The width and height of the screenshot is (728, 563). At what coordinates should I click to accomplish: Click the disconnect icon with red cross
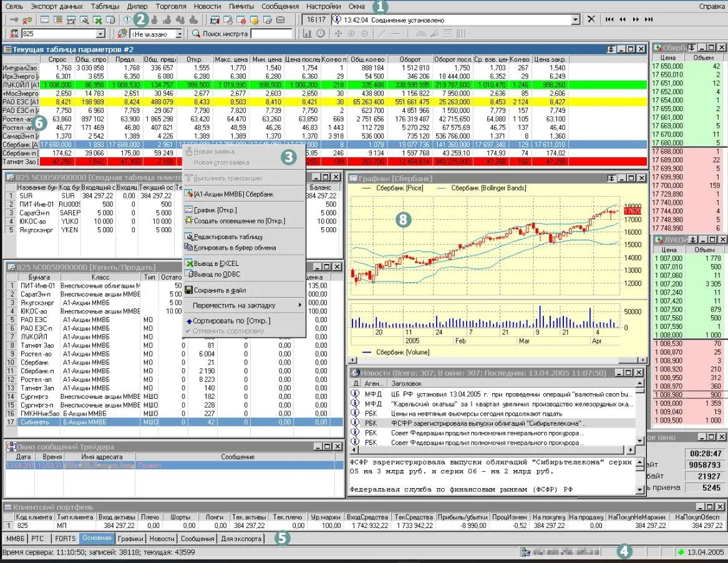pos(27,20)
